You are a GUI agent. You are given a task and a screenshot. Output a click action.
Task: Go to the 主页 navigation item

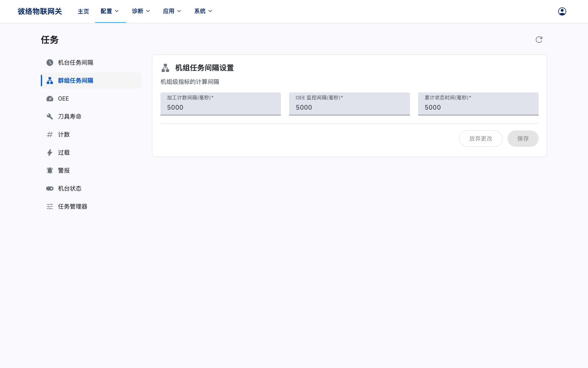(x=83, y=11)
